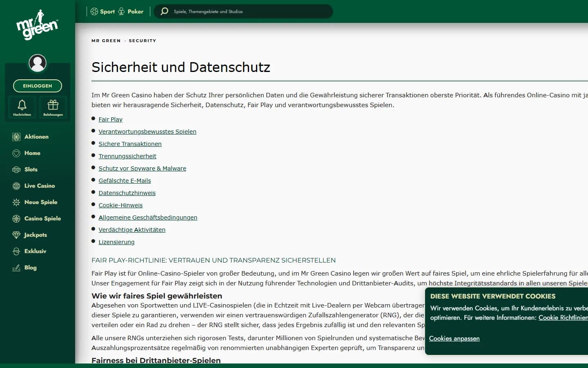This screenshot has width=588, height=368.
Task: Open the user profile avatar
Action: [38, 63]
